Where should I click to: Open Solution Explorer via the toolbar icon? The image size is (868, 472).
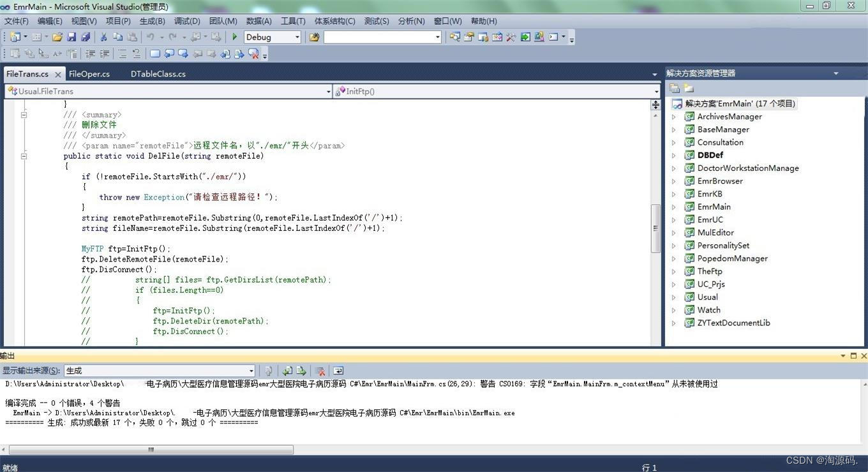pyautogui.click(x=454, y=37)
